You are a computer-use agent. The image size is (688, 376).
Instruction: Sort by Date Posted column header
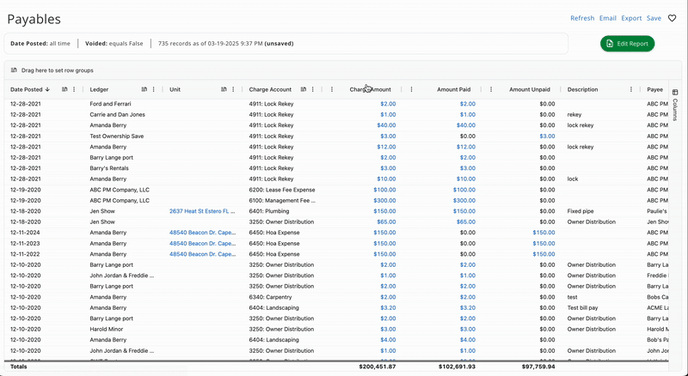click(26, 90)
